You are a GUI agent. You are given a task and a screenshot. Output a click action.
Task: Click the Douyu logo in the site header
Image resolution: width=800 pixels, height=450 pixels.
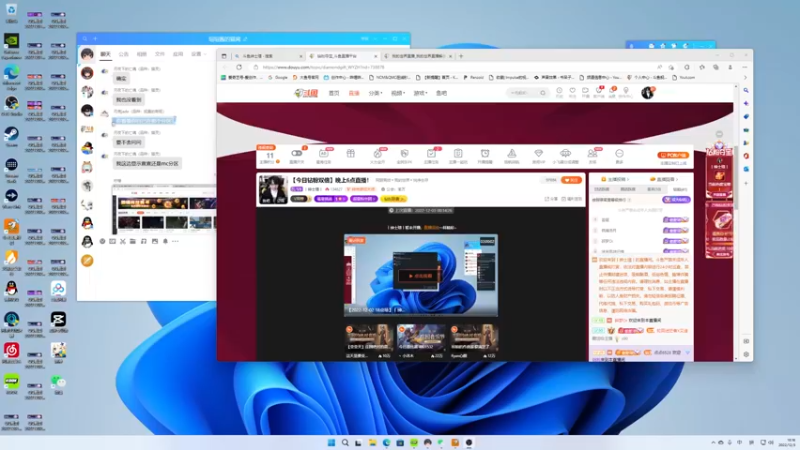[x=306, y=93]
